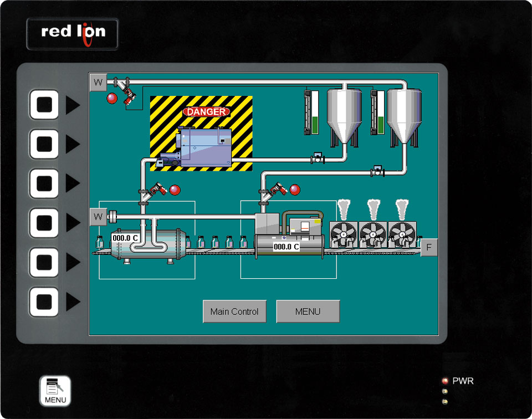Select the right storage silo

tap(405, 117)
